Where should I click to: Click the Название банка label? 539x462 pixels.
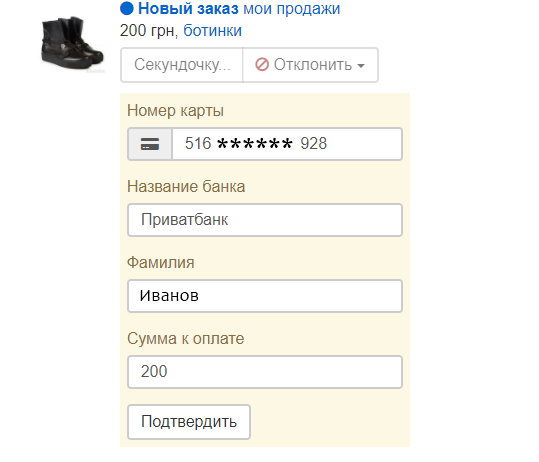[x=186, y=187]
